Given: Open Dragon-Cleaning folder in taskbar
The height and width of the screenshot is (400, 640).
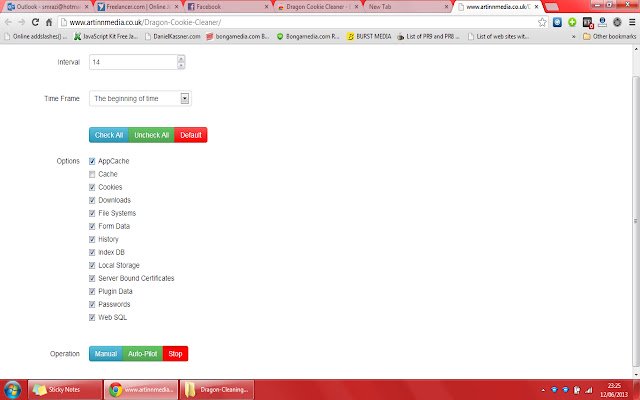Looking at the screenshot, I should pos(217,389).
